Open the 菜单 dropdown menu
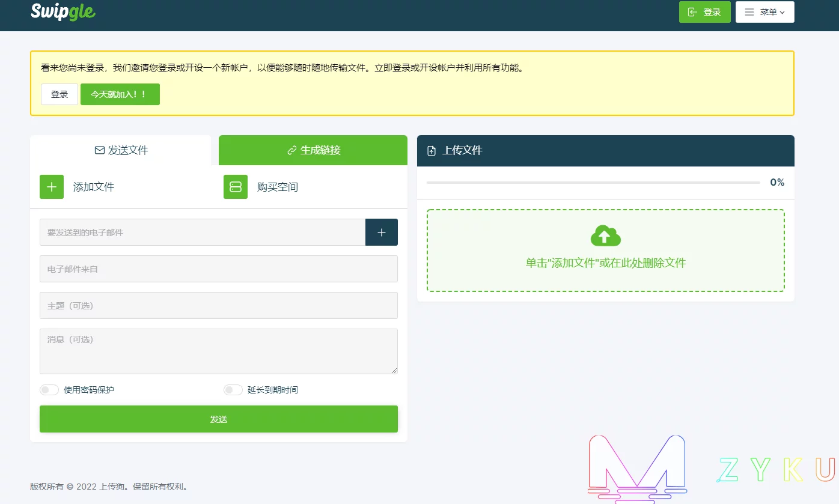The width and height of the screenshot is (839, 504). (764, 12)
